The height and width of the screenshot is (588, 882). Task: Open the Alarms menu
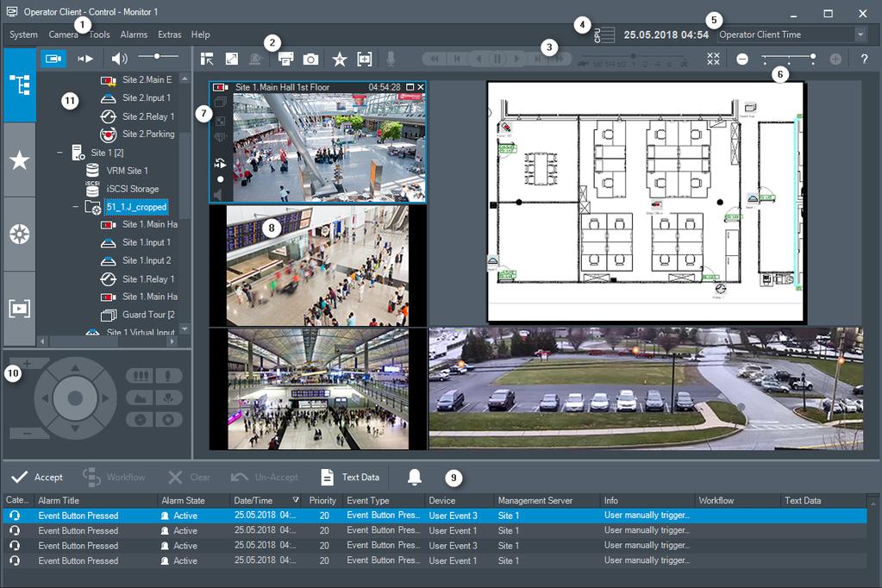coord(134,34)
